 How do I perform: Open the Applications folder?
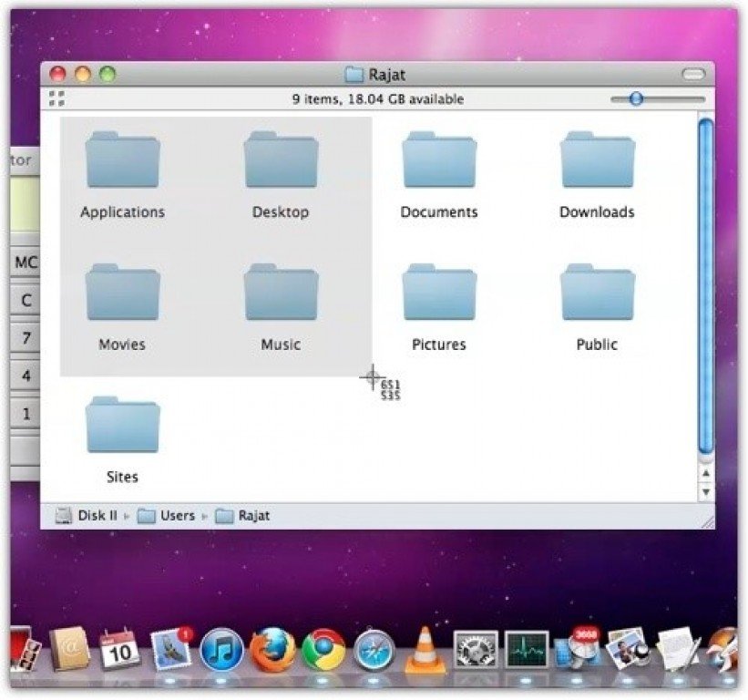[x=122, y=161]
